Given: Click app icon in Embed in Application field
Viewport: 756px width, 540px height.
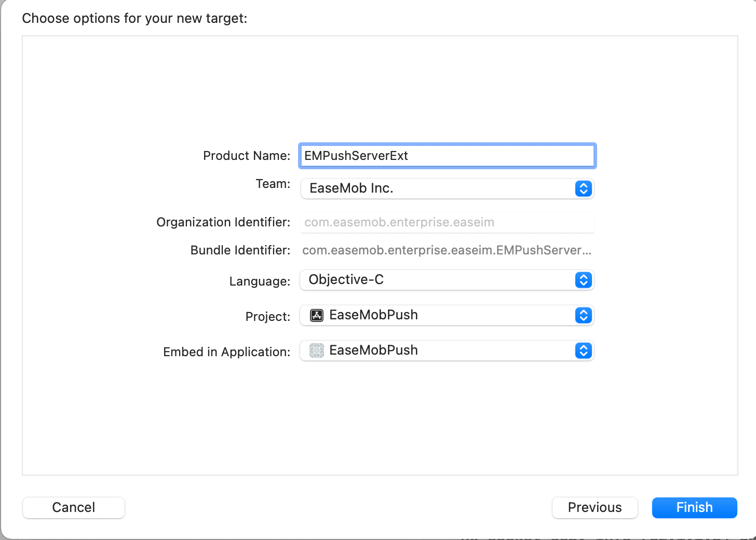Looking at the screenshot, I should click(317, 350).
